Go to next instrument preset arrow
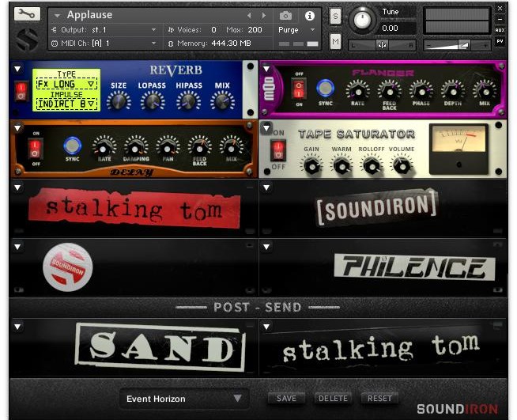517x420 pixels. coord(264,16)
